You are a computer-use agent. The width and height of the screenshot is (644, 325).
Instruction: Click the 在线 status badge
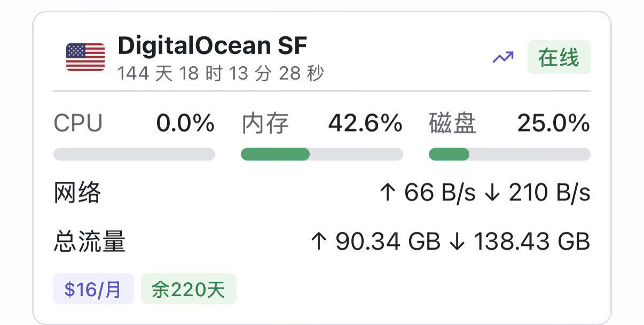(x=559, y=57)
